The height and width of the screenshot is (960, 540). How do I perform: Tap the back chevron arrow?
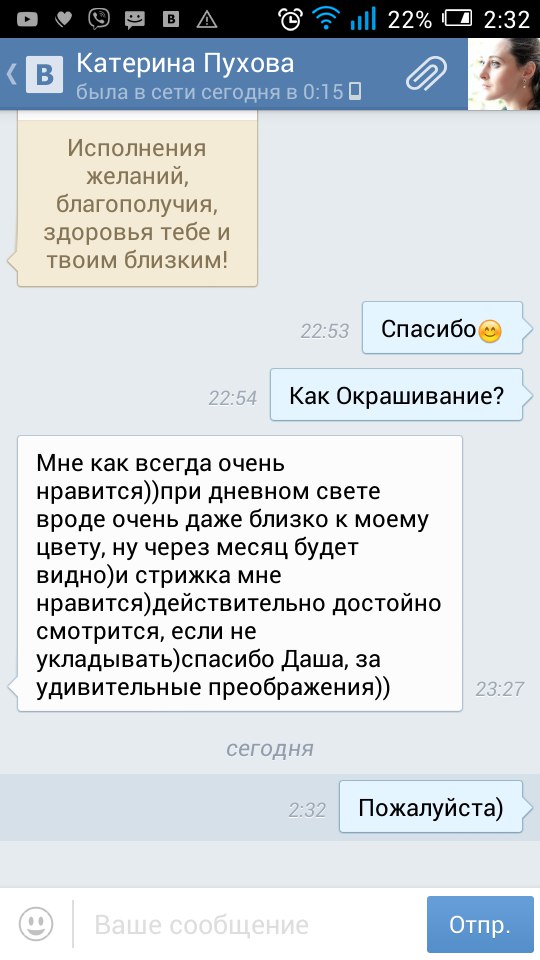point(11,74)
